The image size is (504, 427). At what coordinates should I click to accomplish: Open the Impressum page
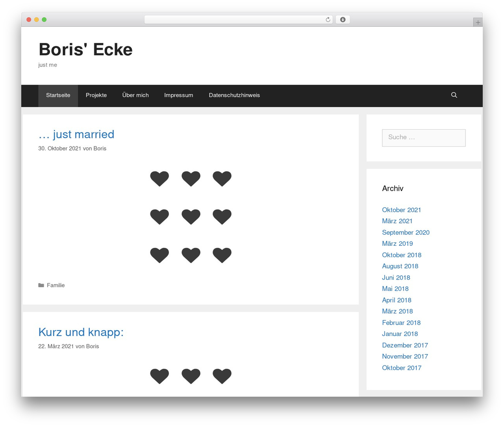tap(179, 95)
